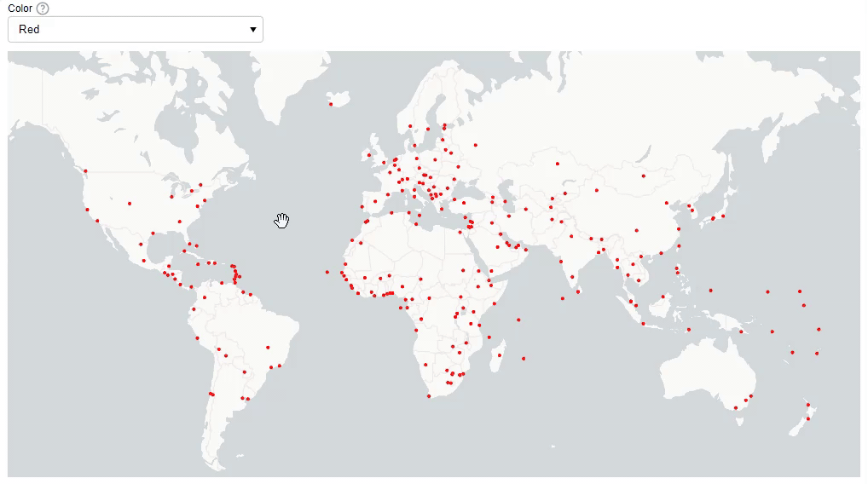Open the Color dropdown showing Red
868x484 pixels.
135,29
